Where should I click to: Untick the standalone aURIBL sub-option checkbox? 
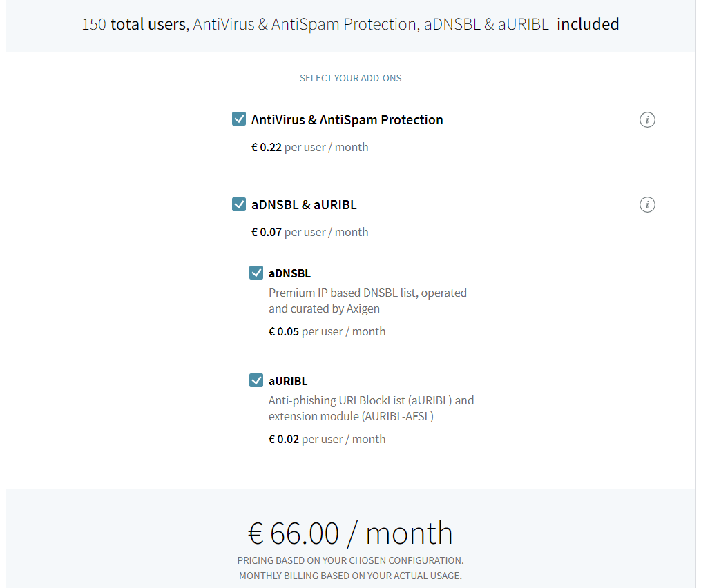pos(256,380)
